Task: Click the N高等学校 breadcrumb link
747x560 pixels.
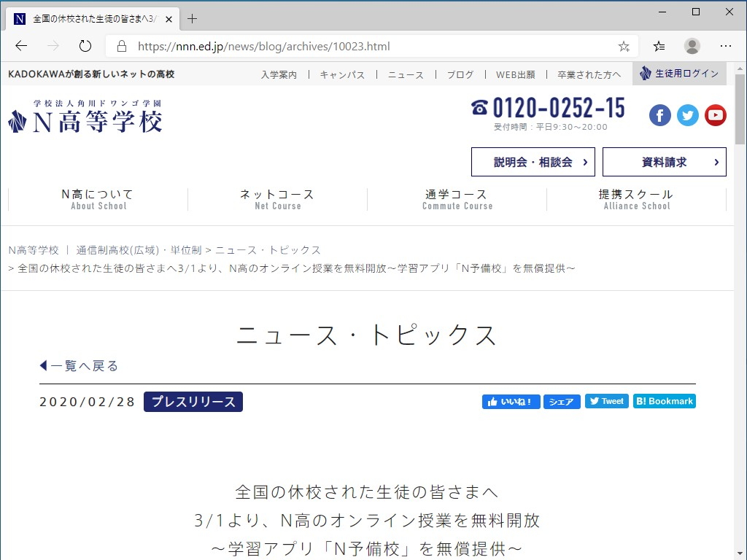Action: tap(34, 249)
